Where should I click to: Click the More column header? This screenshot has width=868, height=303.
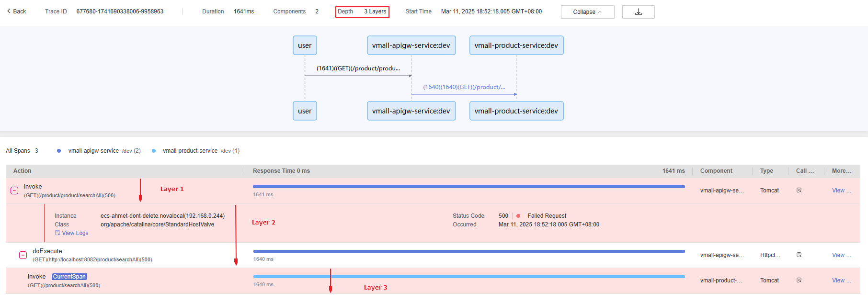tap(842, 171)
